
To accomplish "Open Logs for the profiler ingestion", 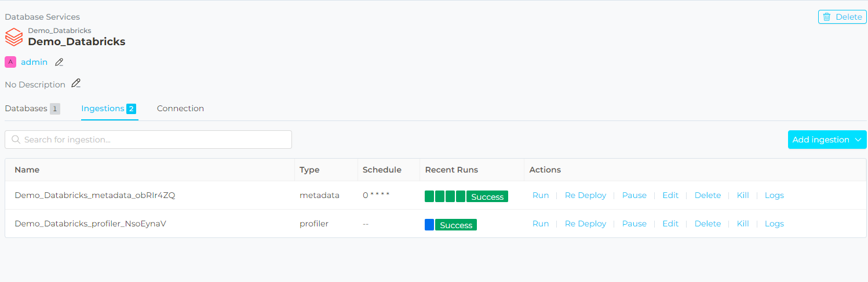I will (774, 224).
